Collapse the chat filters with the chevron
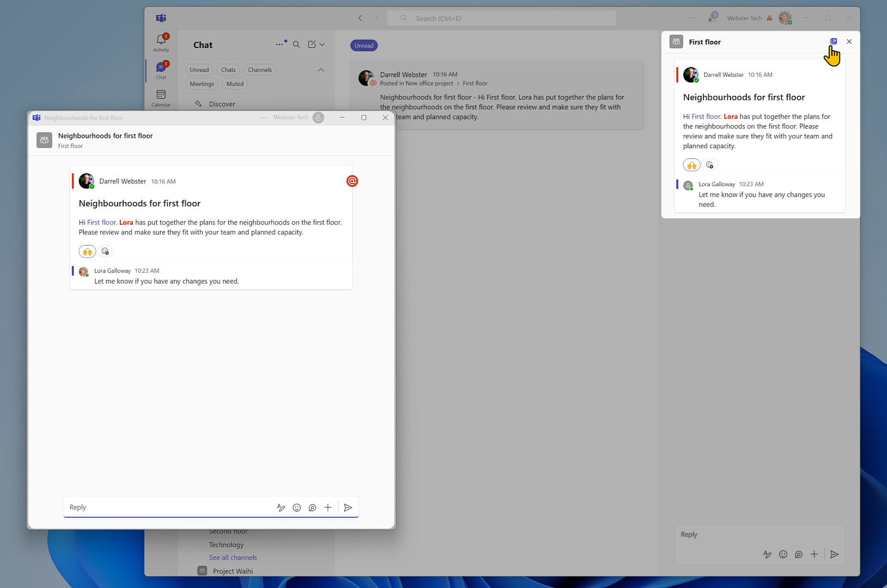 (x=321, y=70)
